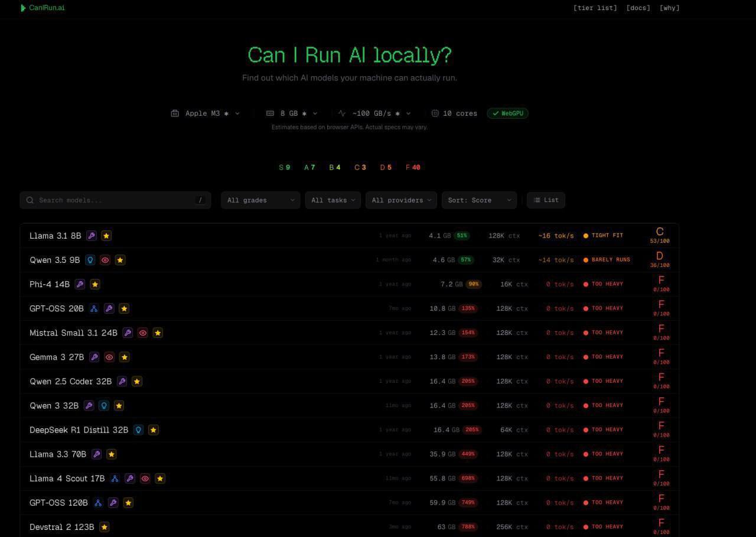Click the wrench badge on Qwen 3 32B
Screen dimensions: 756x537
89,405
